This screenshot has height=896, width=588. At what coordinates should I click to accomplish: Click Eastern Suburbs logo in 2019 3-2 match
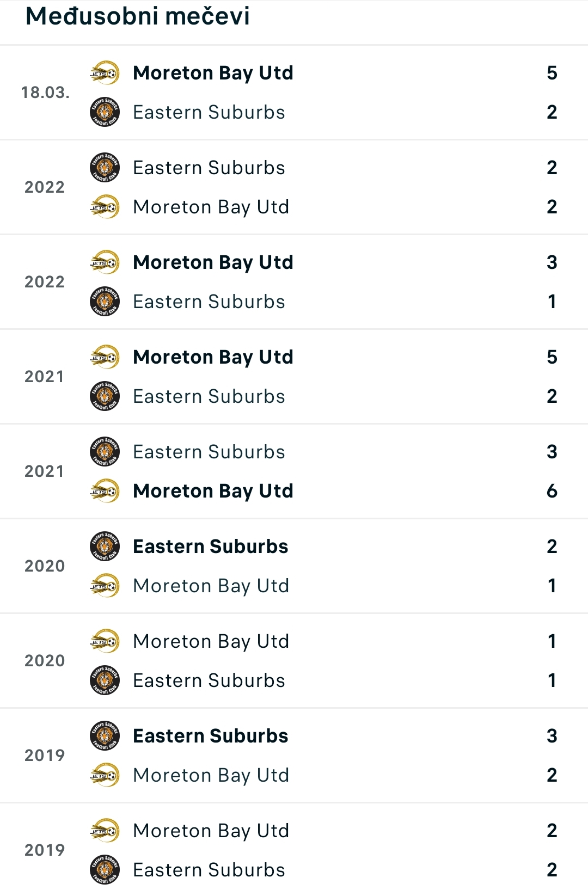pos(105,736)
